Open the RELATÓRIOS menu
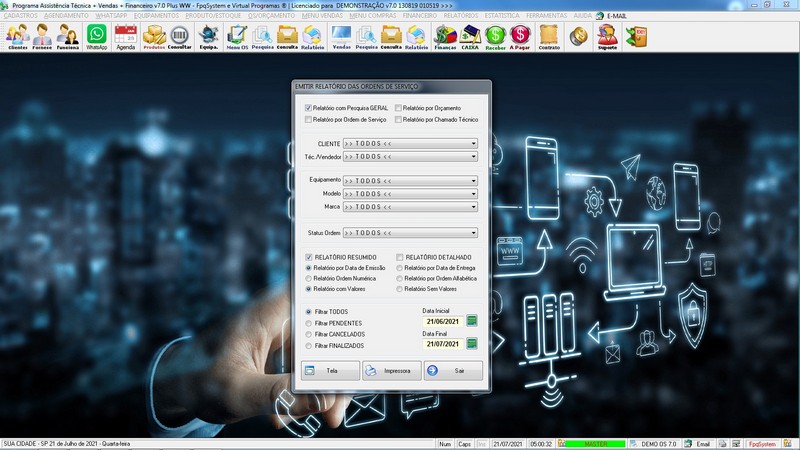800x450 pixels. [461, 16]
